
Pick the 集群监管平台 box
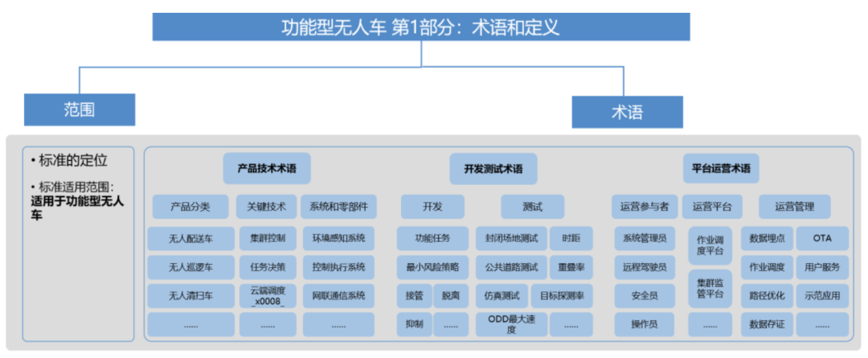click(x=710, y=288)
